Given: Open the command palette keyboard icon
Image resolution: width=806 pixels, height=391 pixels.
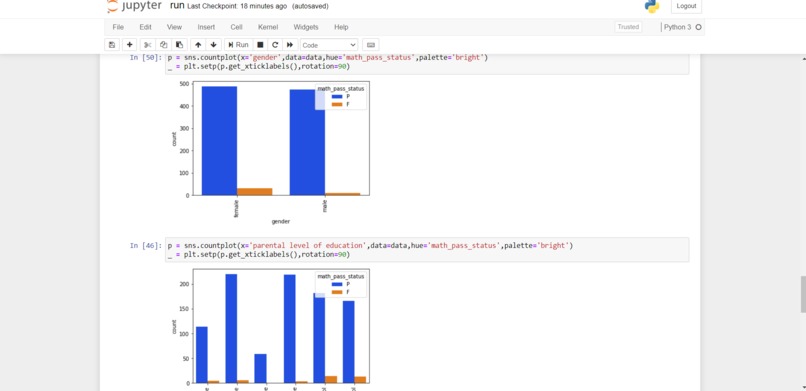Looking at the screenshot, I should click(371, 45).
